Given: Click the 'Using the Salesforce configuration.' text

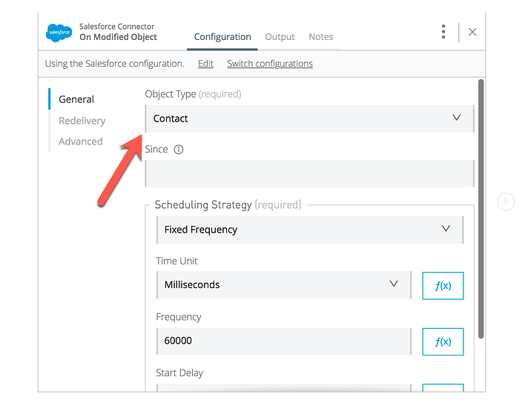Looking at the screenshot, I should pyautogui.click(x=114, y=64).
